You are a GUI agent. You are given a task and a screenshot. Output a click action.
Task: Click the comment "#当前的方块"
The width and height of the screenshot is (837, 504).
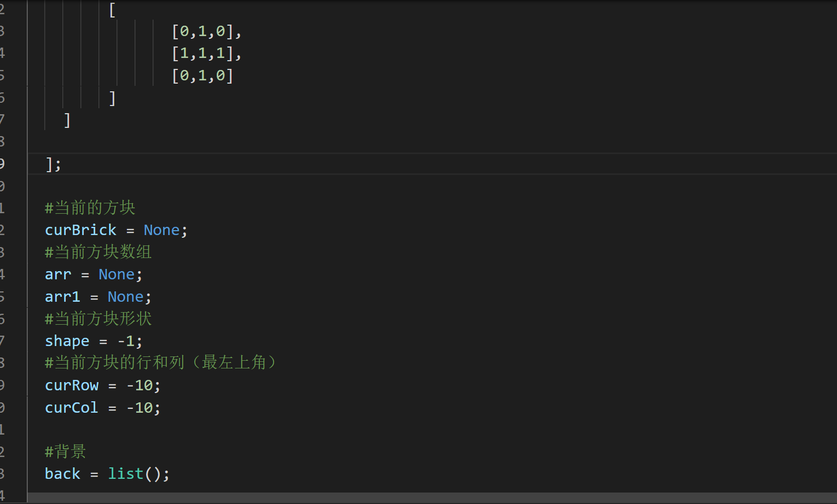point(90,208)
